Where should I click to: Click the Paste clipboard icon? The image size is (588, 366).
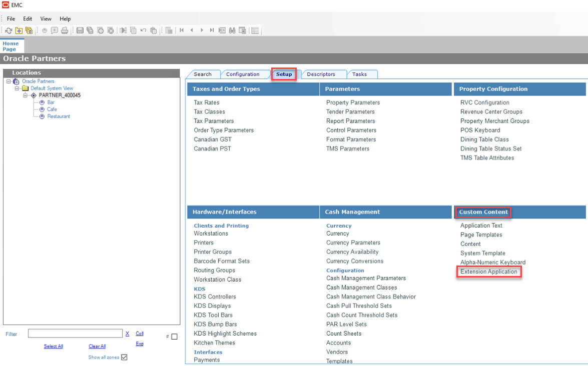(x=153, y=30)
